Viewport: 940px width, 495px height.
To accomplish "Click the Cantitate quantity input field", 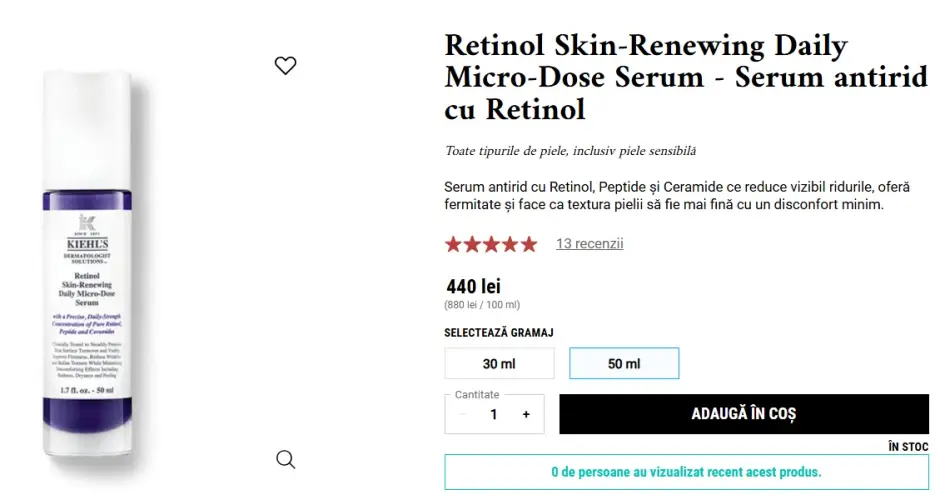I will [494, 414].
